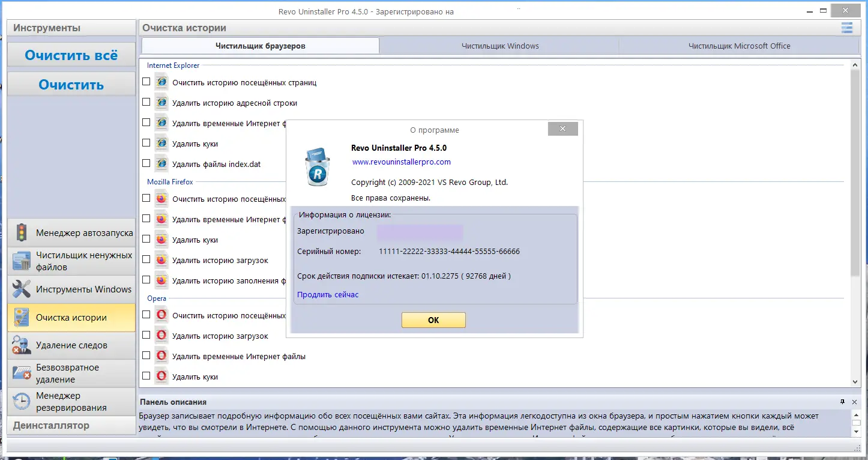The image size is (868, 460).
Task: Click the serial number 11111-22222-33333-44444-55555-66666
Action: pyautogui.click(x=450, y=252)
